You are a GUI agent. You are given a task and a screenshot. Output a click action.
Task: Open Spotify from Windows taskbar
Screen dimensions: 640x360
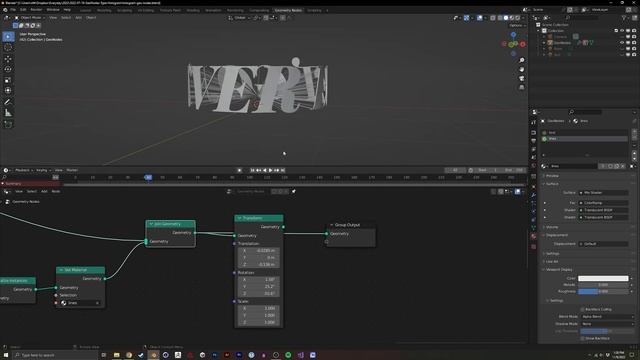(x=288, y=355)
